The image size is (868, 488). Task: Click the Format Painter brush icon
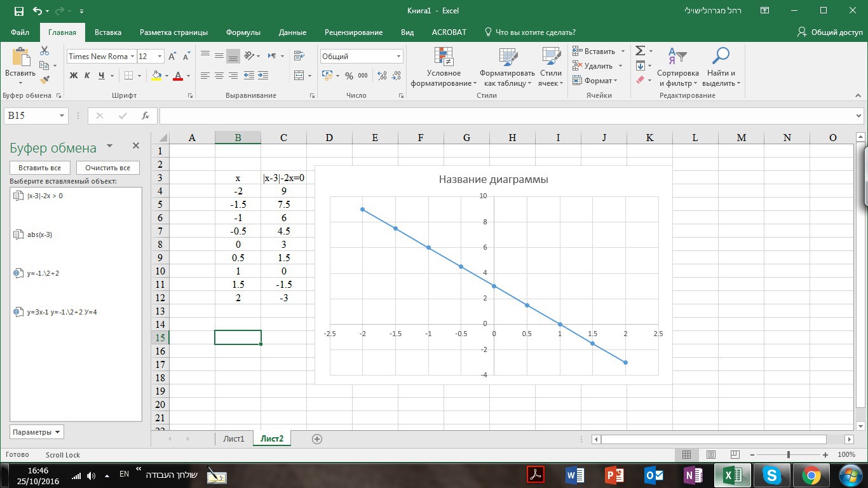(44, 80)
